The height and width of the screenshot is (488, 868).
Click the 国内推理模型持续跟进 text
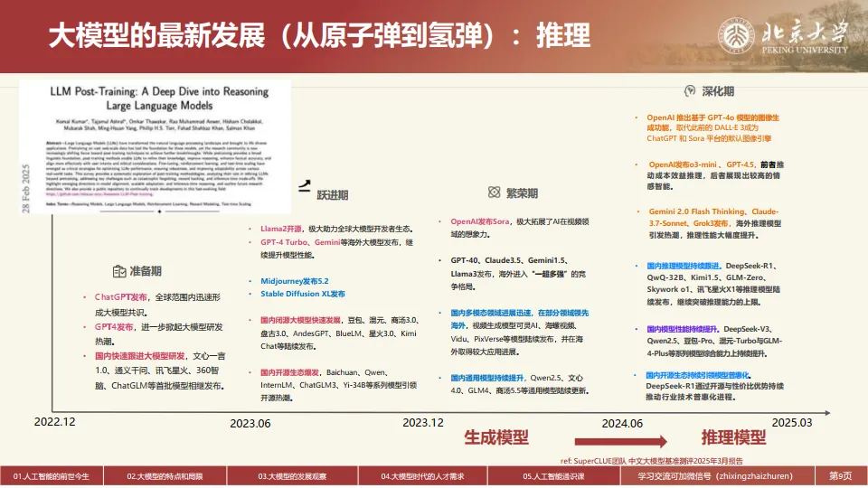coord(684,266)
